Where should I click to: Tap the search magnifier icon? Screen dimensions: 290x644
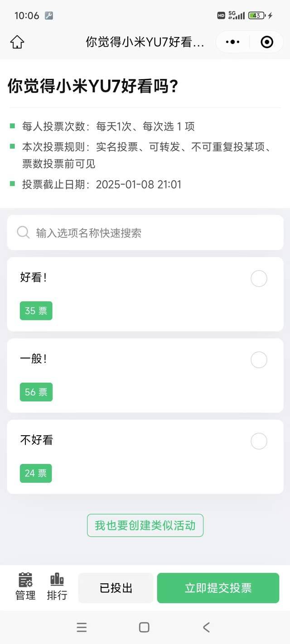tap(23, 232)
